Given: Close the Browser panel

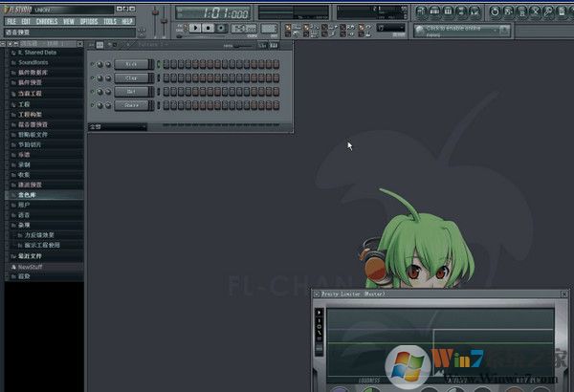Looking at the screenshot, I should [x=79, y=44].
